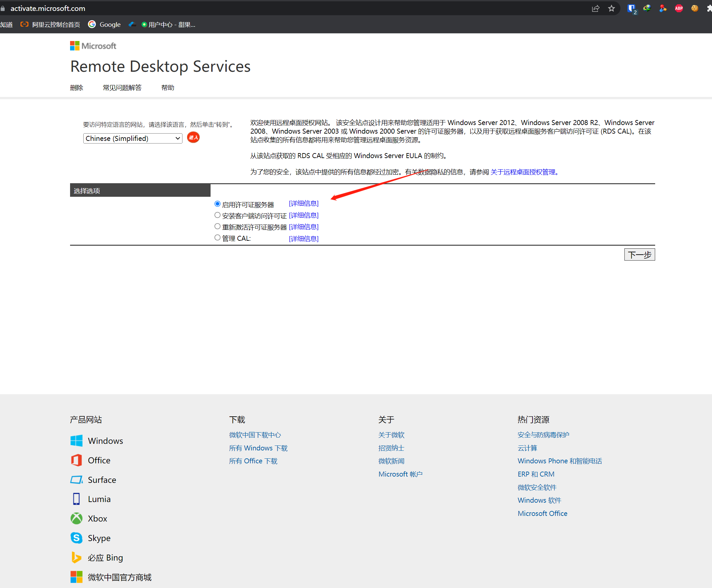
Task: Select the 管理 CAL radio option
Action: click(218, 237)
